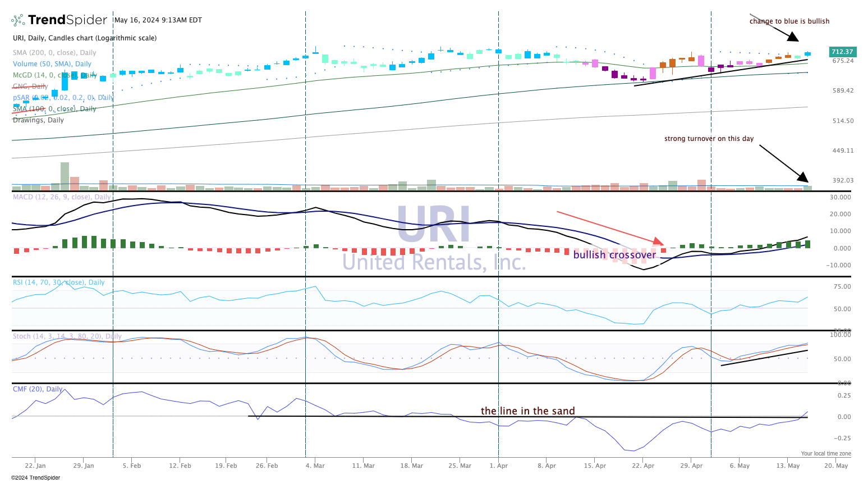Select the CMF (20), Daily panel label
868x483 pixels.
click(38, 389)
